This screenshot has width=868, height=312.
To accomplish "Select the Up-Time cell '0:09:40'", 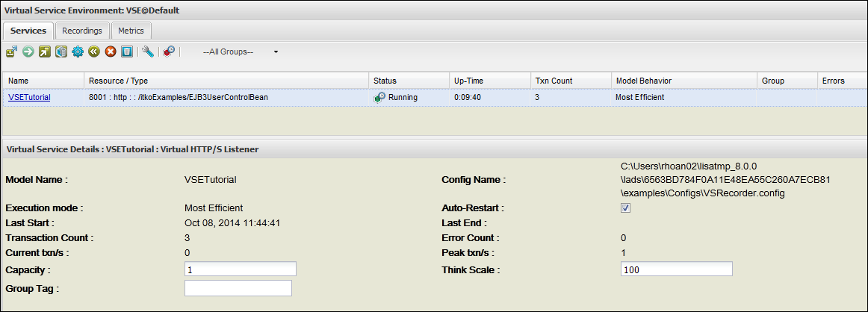I will 466,97.
